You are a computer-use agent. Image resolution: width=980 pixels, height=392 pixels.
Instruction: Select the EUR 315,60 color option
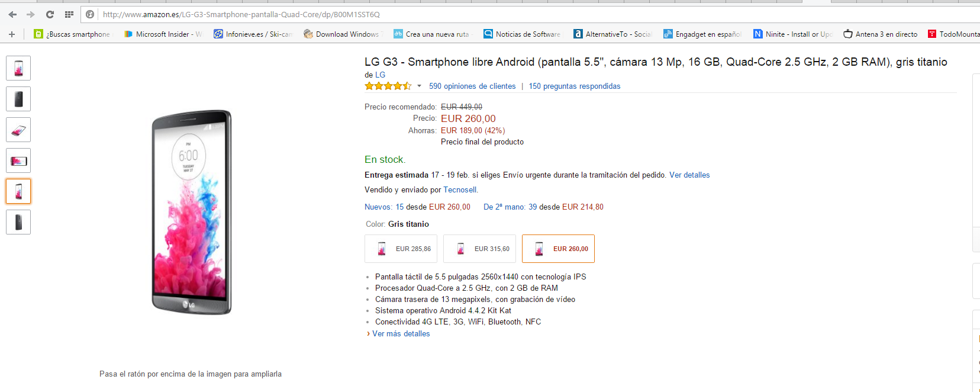point(479,249)
